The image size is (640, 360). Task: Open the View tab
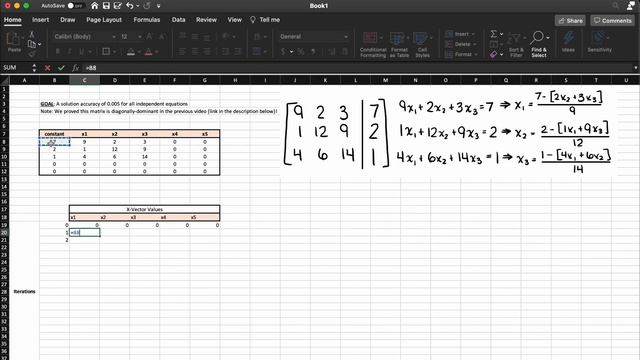pyautogui.click(x=235, y=20)
